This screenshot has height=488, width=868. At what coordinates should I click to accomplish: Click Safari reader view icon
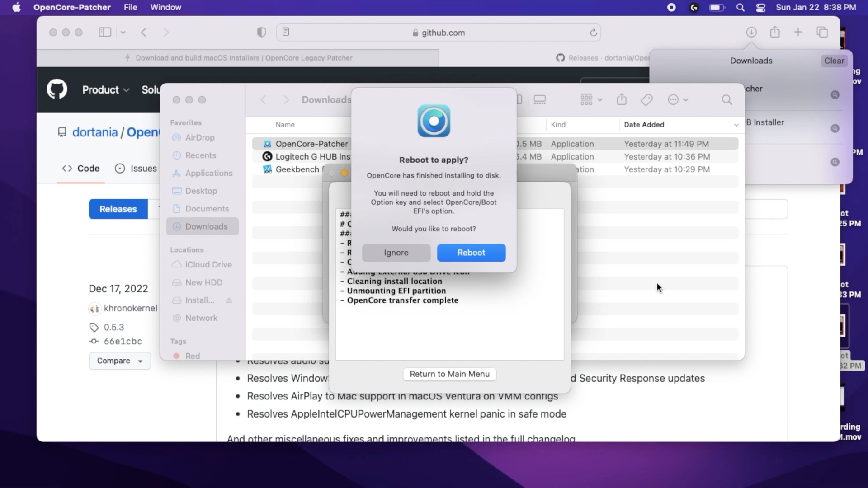pos(286,32)
